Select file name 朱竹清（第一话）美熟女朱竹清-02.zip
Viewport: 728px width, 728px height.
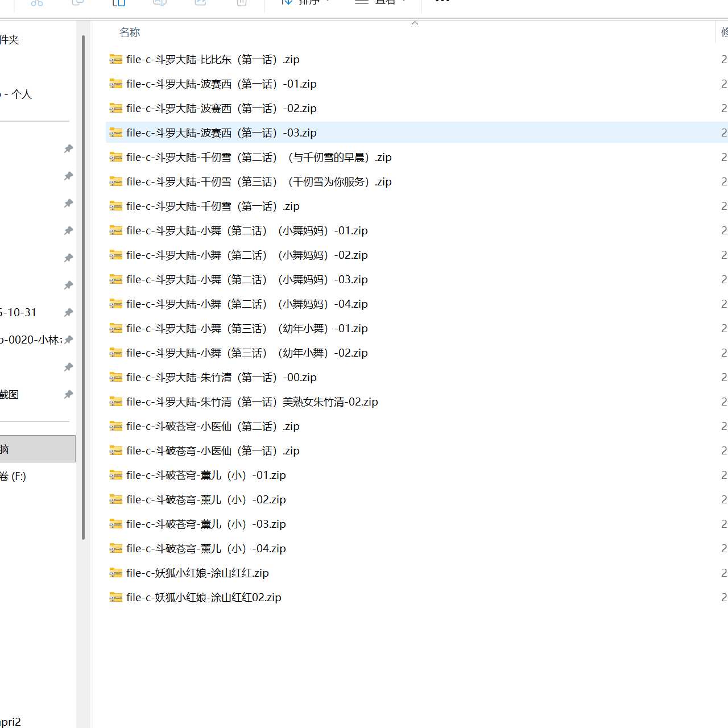coord(252,402)
